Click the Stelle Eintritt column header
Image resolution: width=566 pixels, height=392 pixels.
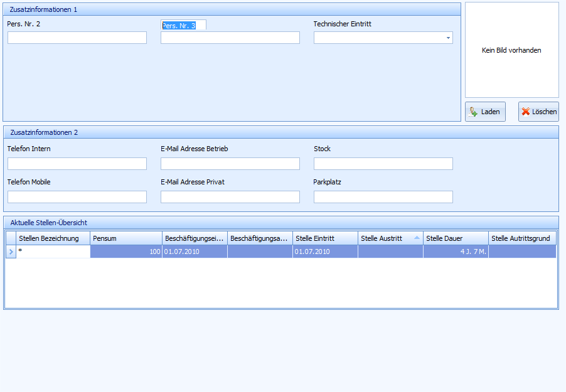click(324, 238)
